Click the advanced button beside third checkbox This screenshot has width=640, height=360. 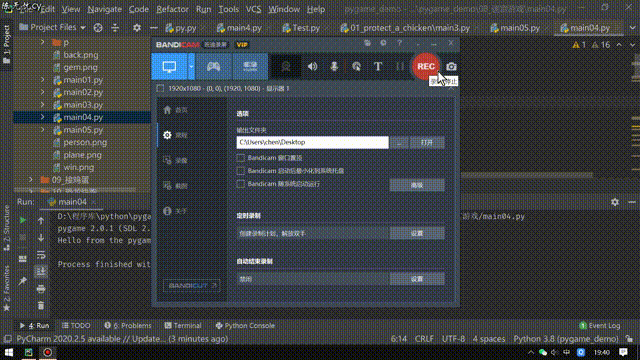tap(417, 185)
